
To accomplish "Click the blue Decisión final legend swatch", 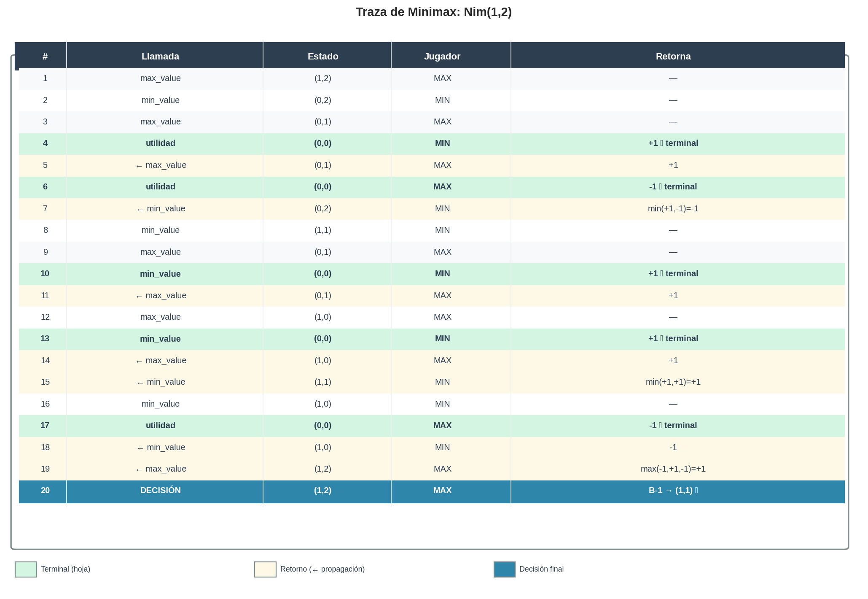I will (x=504, y=569).
